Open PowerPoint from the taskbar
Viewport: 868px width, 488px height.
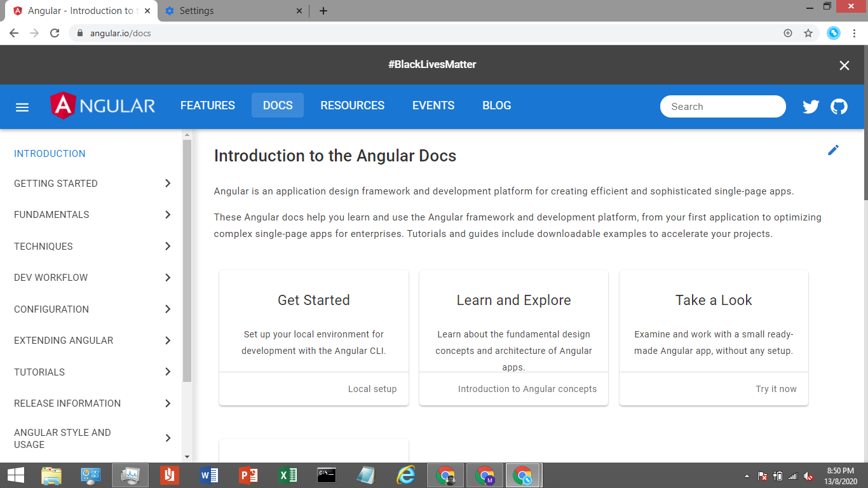tap(248, 475)
